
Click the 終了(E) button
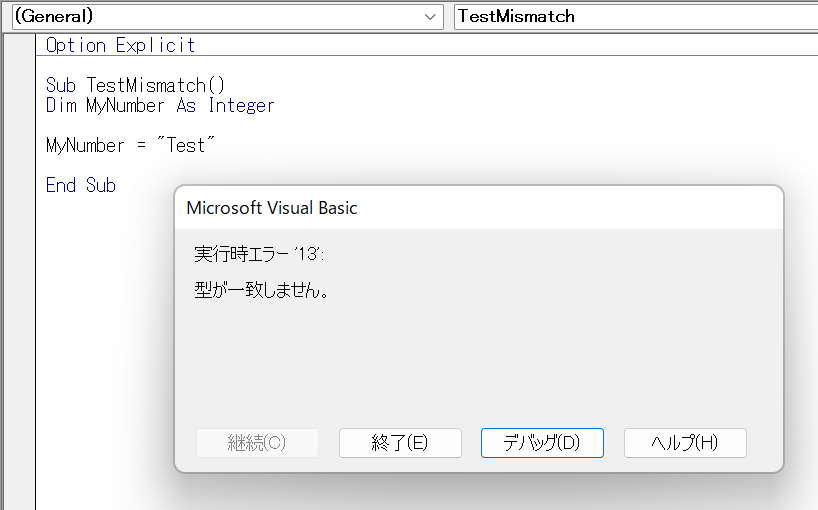tap(400, 443)
